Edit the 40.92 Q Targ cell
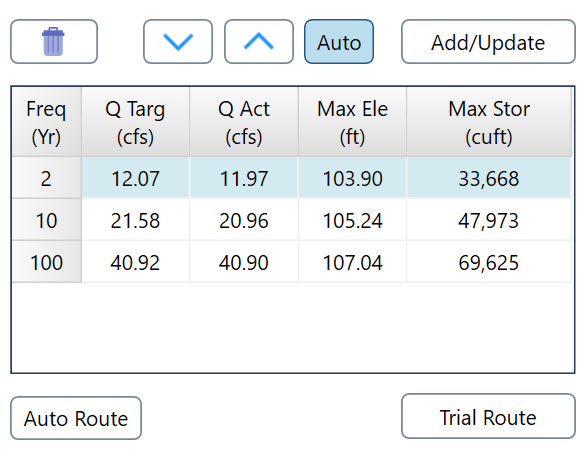Viewport: 584px width, 449px height. point(136,262)
